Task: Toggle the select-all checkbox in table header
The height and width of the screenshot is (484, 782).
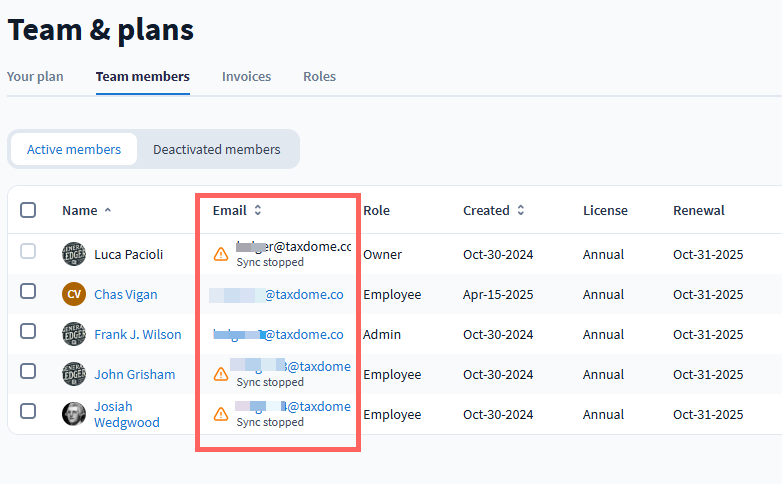Action: click(x=28, y=210)
